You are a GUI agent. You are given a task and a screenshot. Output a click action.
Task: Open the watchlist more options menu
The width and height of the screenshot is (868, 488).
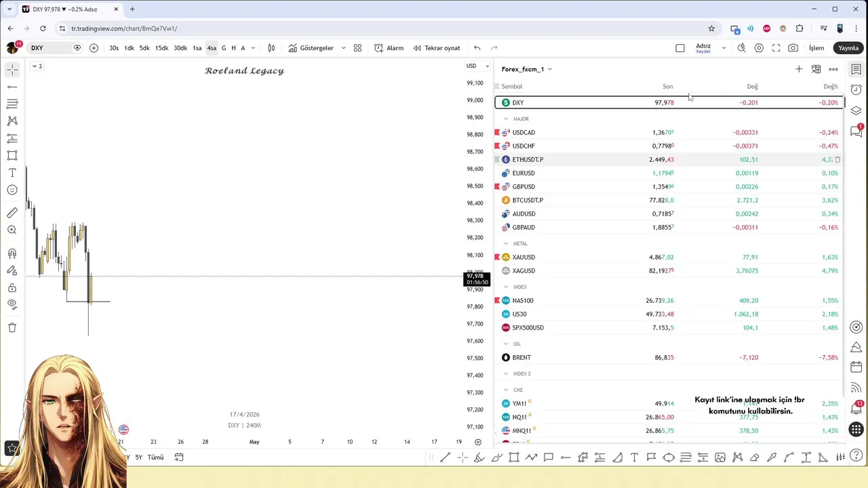833,69
